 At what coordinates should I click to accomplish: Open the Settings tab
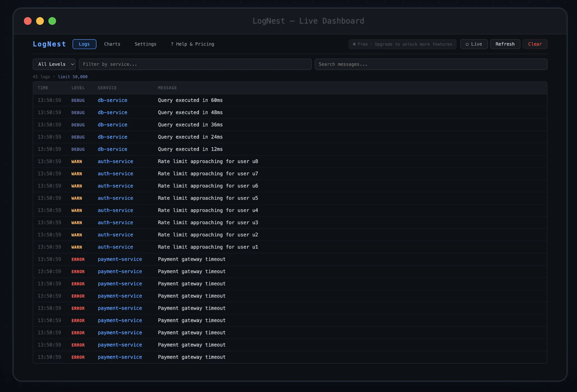coord(145,44)
